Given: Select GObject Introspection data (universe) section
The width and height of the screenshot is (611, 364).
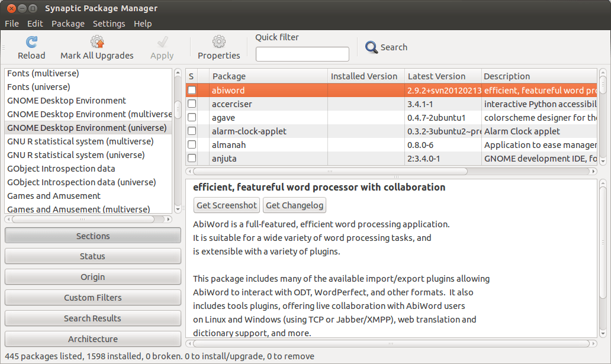Looking at the screenshot, I should coord(88,182).
